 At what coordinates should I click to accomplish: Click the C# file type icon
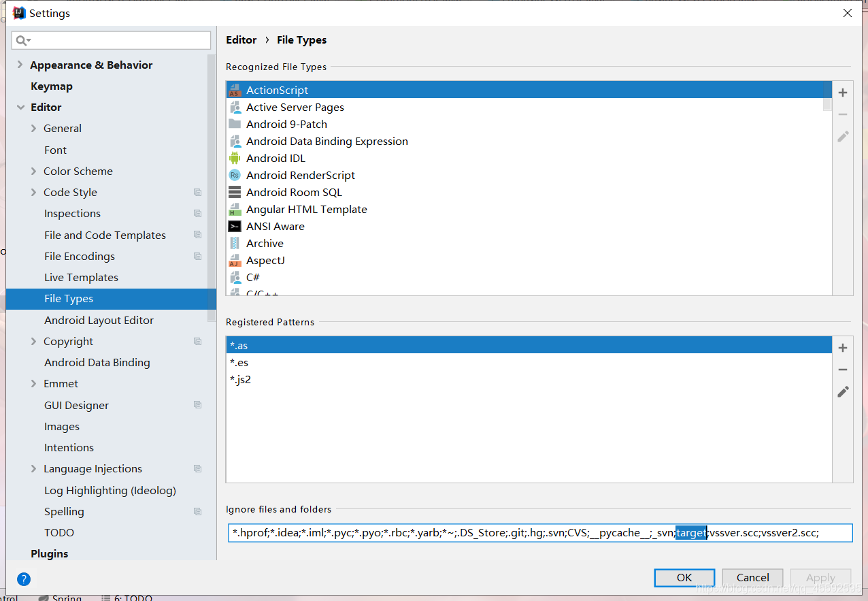235,277
